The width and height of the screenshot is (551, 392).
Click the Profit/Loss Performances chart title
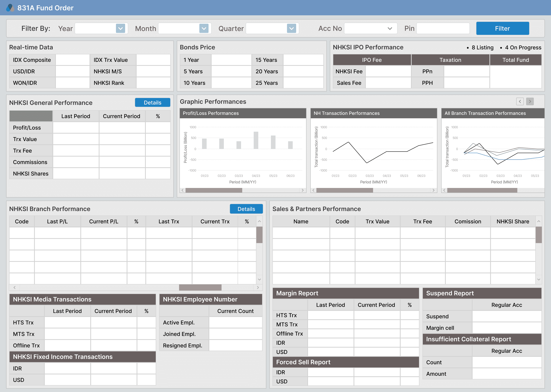pyautogui.click(x=211, y=113)
